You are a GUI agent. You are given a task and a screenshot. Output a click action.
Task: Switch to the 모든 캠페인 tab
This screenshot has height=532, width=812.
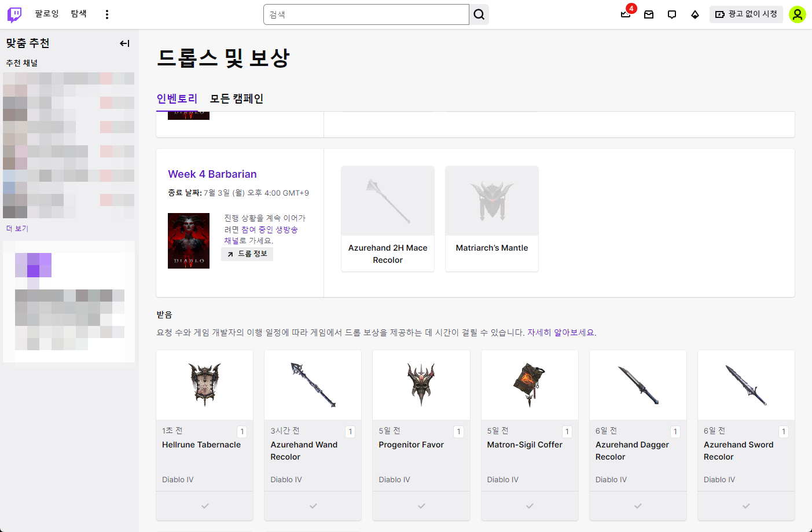(x=237, y=99)
